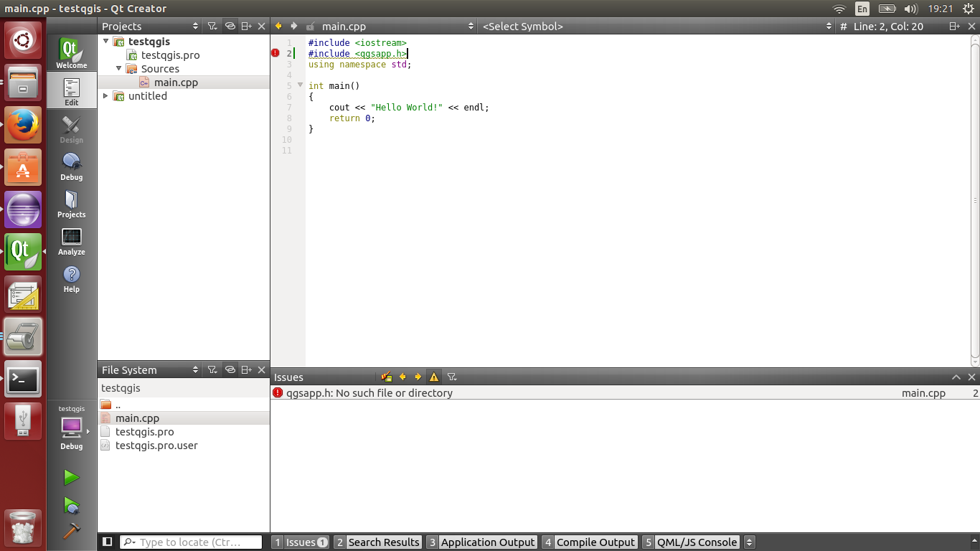This screenshot has height=551, width=980.
Task: Open the Projects mode settings
Action: 71,204
